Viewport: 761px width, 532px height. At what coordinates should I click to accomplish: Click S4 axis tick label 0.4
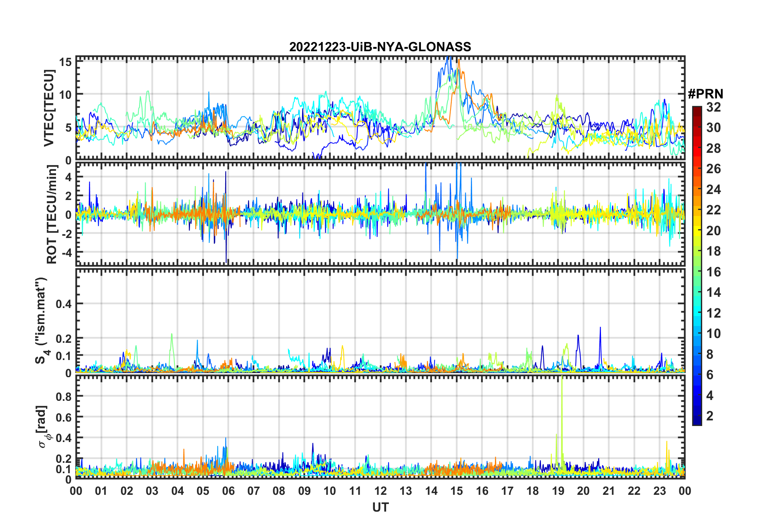[x=64, y=304]
